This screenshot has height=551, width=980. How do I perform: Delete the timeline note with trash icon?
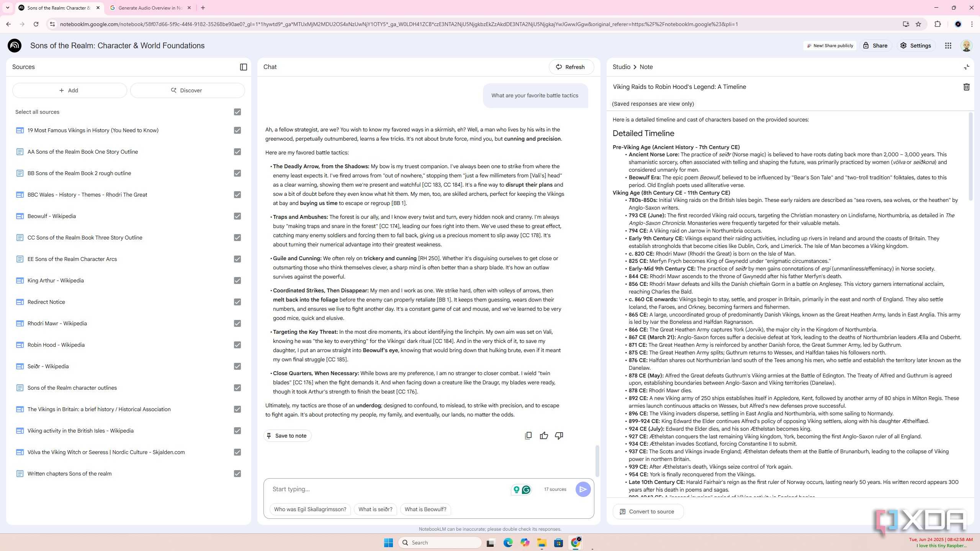point(966,87)
